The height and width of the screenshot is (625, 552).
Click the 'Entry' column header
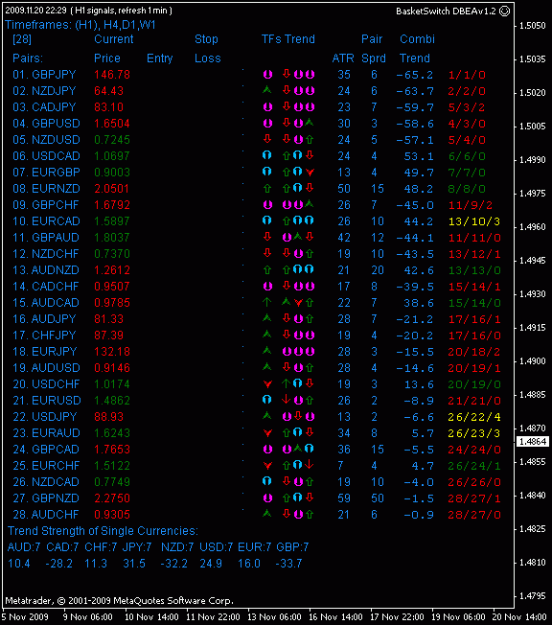(x=159, y=58)
